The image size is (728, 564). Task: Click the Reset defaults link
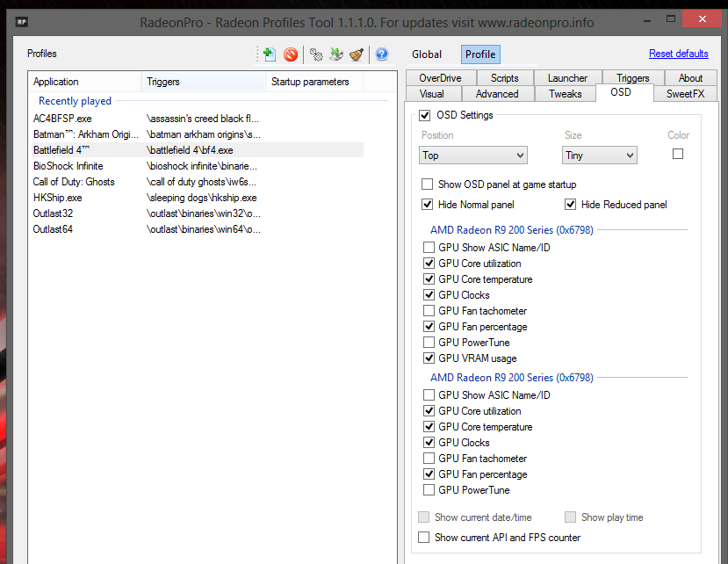678,54
